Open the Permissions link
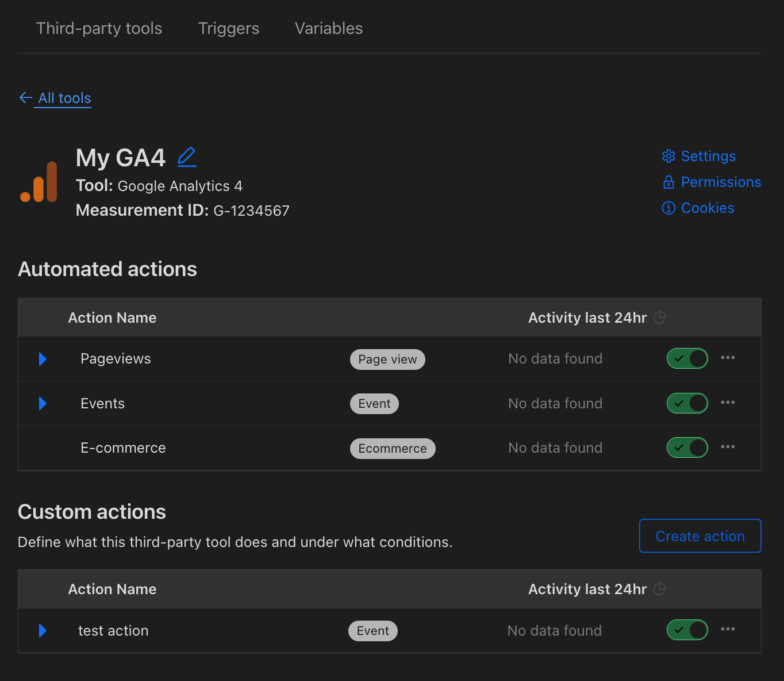784x681 pixels. coord(720,182)
